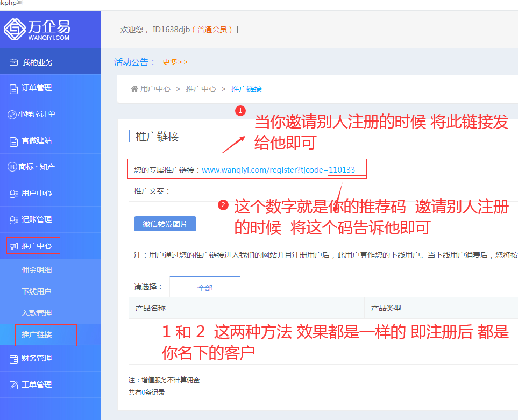Click the home icon in breadcrumb
Image resolution: width=518 pixels, height=420 pixels.
click(x=134, y=89)
